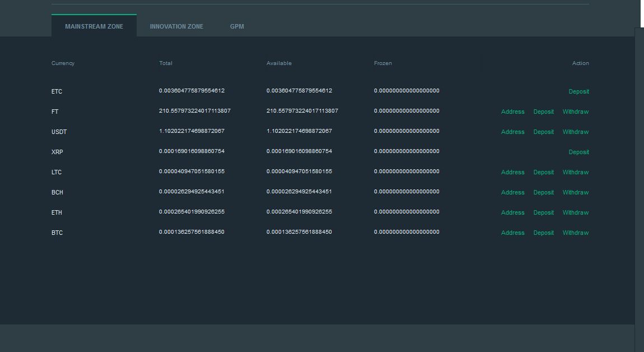The image size is (644, 352).
Task: Click the ETC available amount
Action: (x=300, y=90)
